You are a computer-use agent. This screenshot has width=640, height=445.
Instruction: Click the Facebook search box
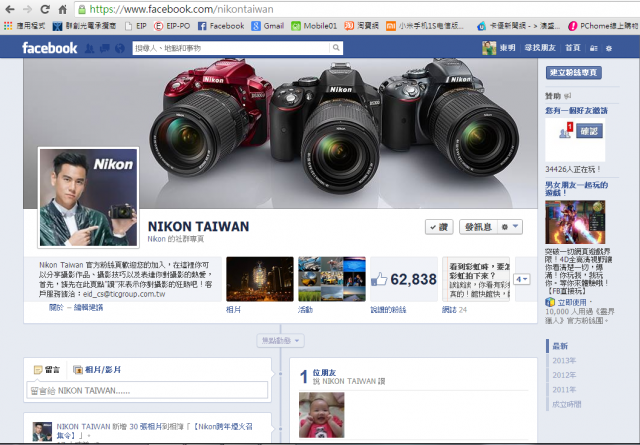point(231,48)
